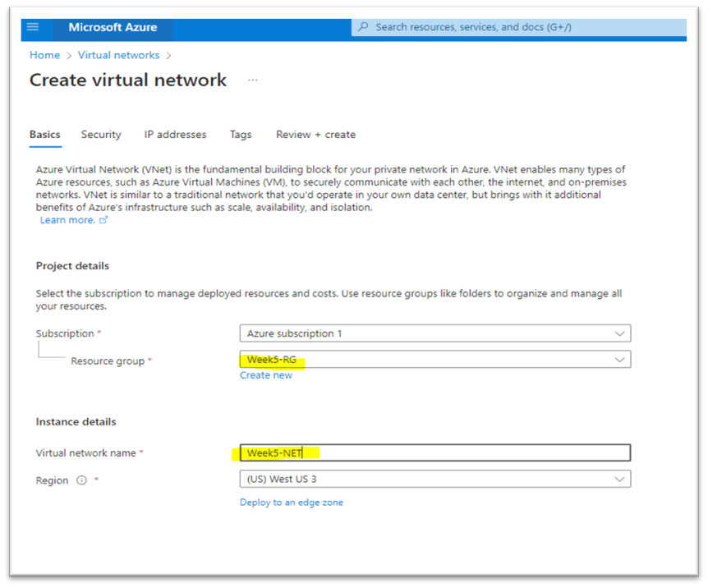Screen dimensions: 708x588
Task: Click the search magnifier icon
Action: (x=363, y=26)
